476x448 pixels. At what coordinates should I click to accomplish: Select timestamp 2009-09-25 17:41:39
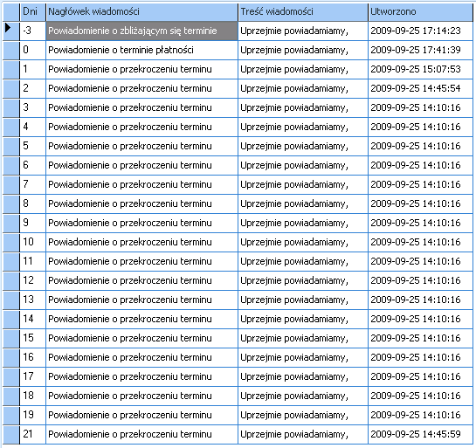(x=420, y=50)
